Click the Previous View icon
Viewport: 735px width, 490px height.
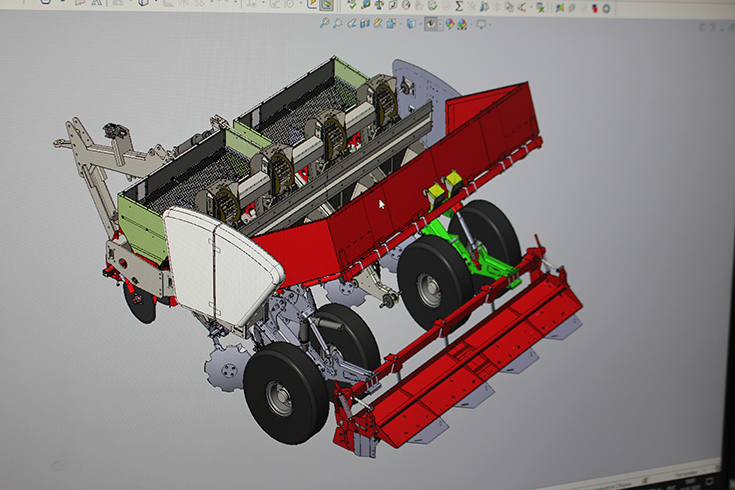point(352,23)
